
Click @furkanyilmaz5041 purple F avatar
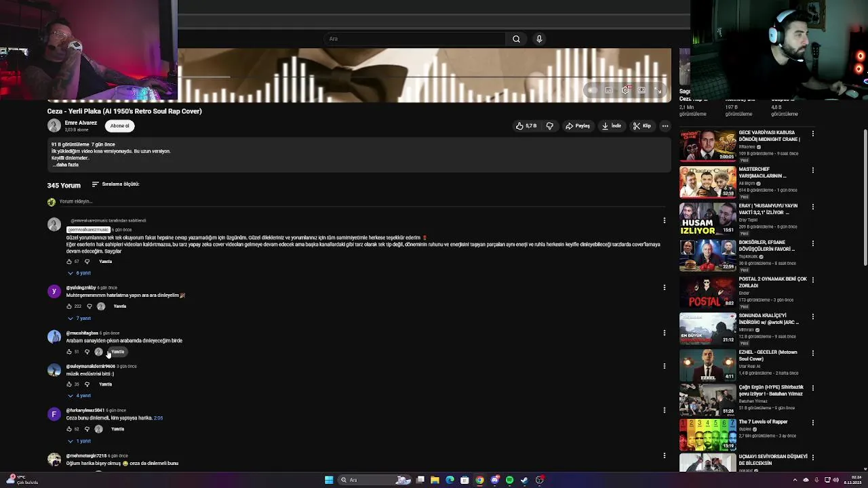coord(54,414)
